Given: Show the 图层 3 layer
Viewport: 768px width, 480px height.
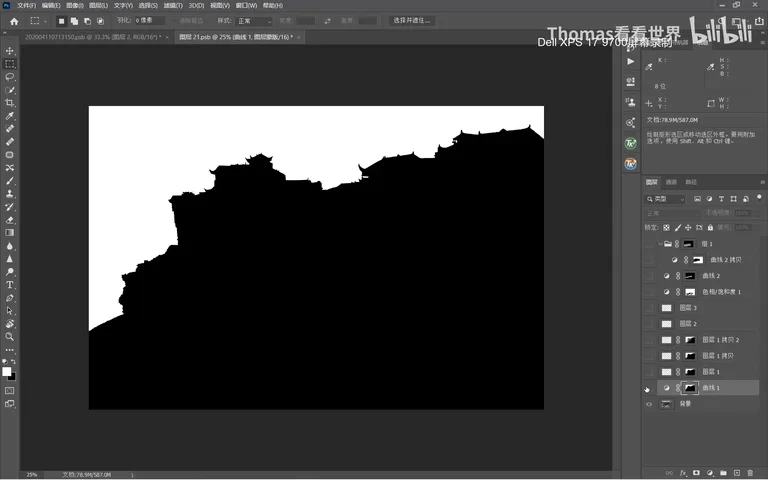Looking at the screenshot, I should pyautogui.click(x=649, y=308).
